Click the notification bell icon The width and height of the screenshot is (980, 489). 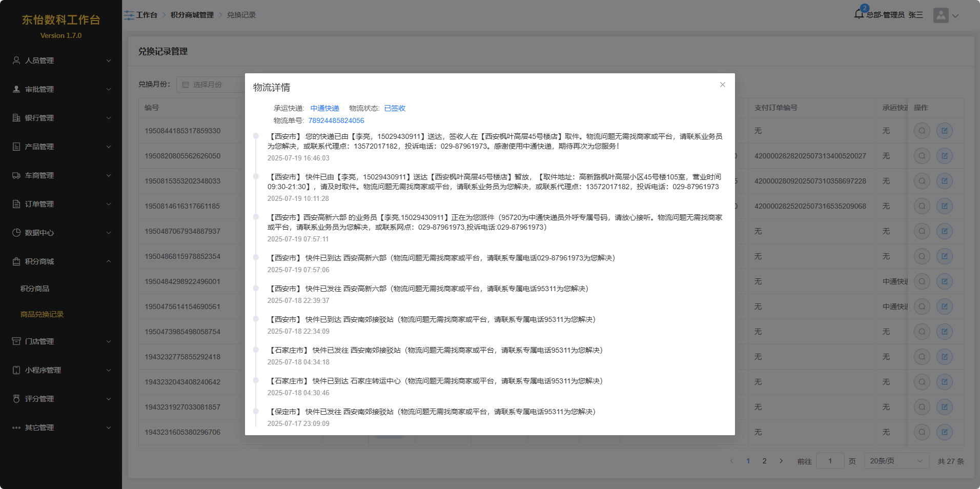point(859,14)
